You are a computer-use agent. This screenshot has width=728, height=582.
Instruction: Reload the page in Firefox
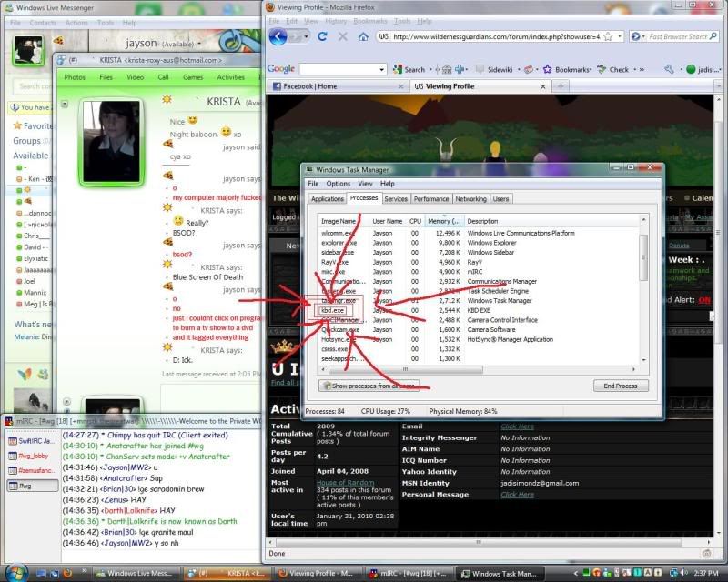point(322,36)
